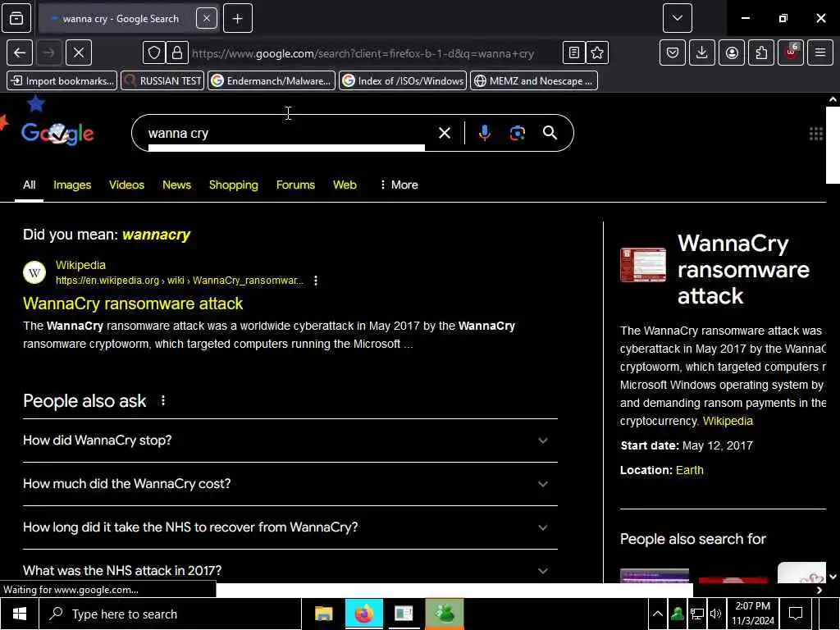Open the uBlock Origin extension icon
Screen dimensions: 840x630
[x=791, y=52]
